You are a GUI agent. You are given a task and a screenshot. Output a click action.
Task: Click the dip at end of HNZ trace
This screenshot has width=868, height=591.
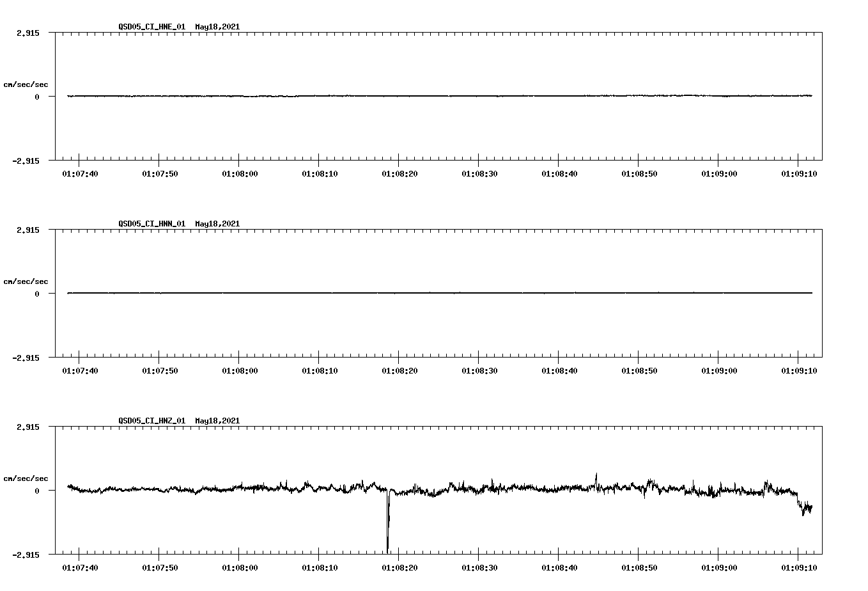point(804,509)
